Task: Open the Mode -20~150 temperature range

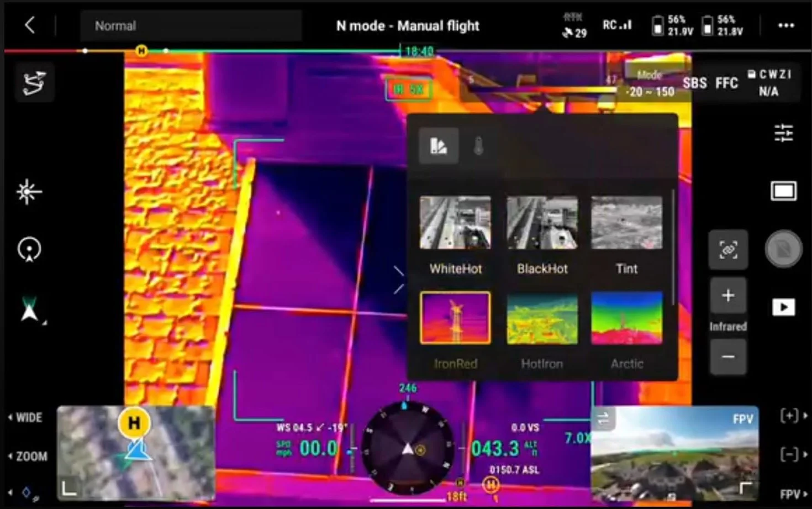Action: (650, 84)
